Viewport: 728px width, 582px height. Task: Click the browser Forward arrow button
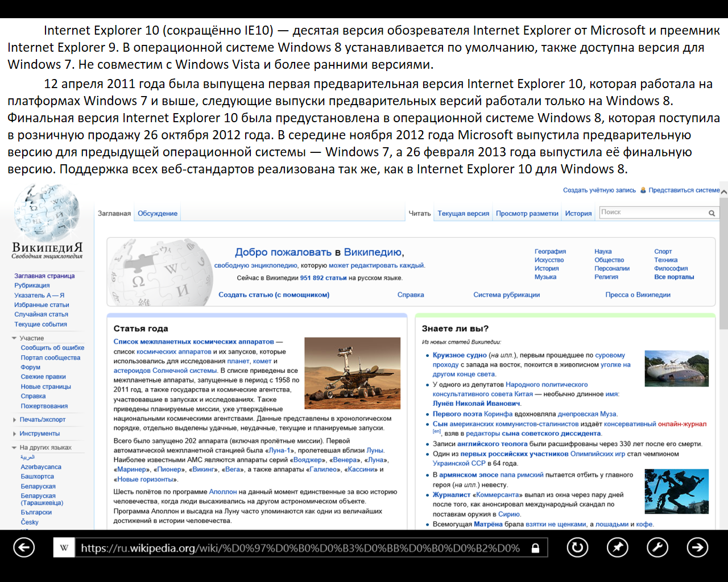pyautogui.click(x=697, y=547)
